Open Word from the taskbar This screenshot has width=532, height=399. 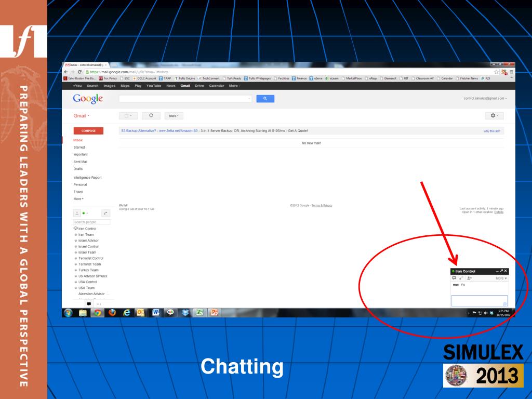(x=156, y=313)
